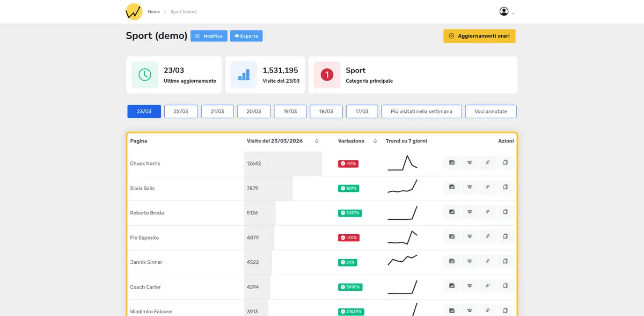The height and width of the screenshot is (316, 644).
Task: Click the link icon in Silvia Salis row
Action: 487,188
